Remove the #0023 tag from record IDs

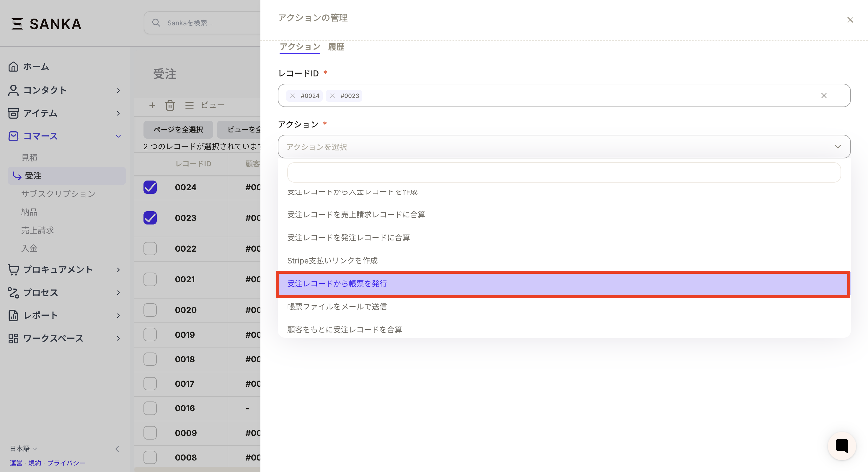point(332,96)
